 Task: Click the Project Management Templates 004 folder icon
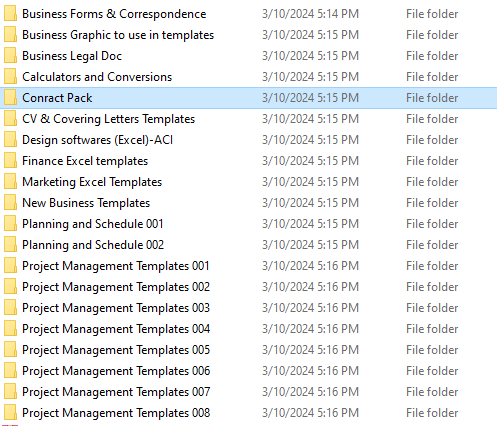pos(10,329)
